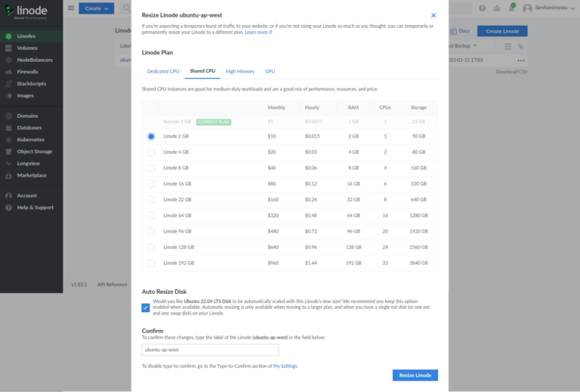Open Volumes in the sidebar
The image size is (580, 392).
pos(27,48)
